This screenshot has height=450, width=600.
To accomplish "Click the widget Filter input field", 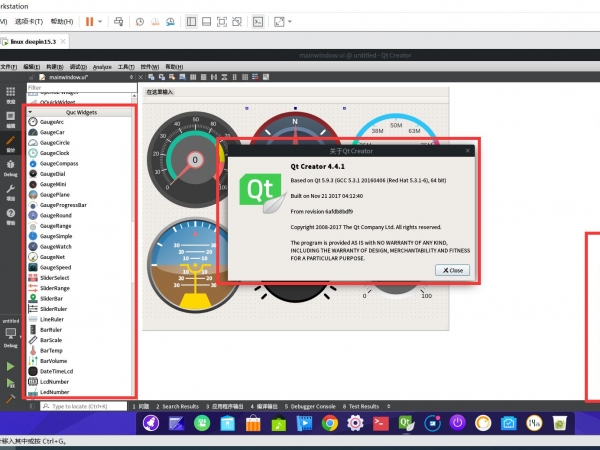I will click(80, 88).
